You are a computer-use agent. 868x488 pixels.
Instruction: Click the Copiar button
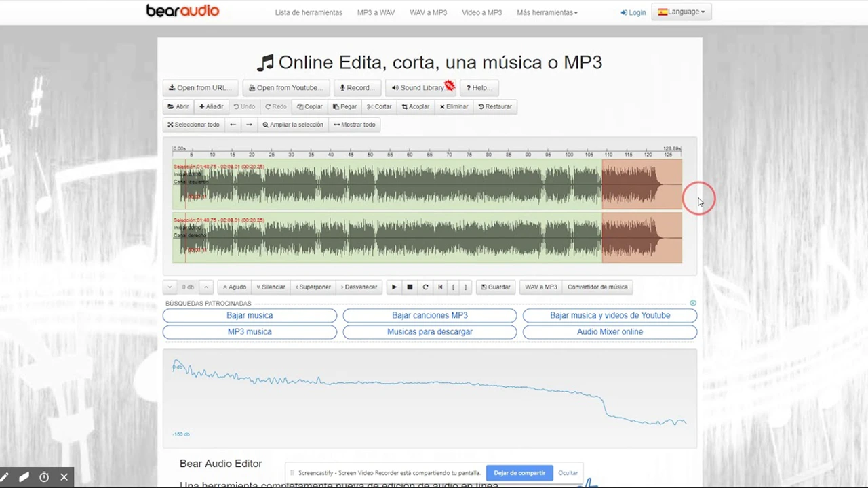pyautogui.click(x=310, y=107)
